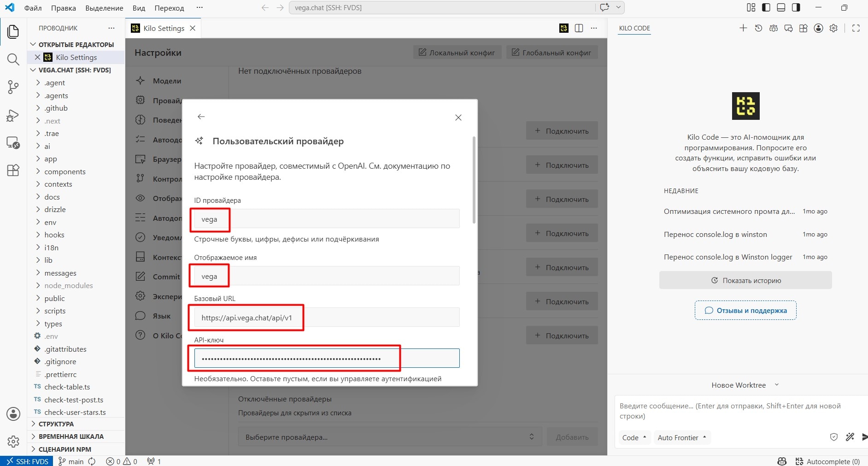
Task: Open Source Control in activity bar
Action: 13,87
